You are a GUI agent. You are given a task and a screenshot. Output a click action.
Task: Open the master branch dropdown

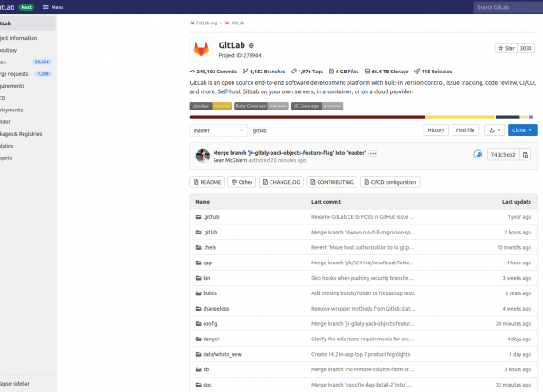point(218,130)
